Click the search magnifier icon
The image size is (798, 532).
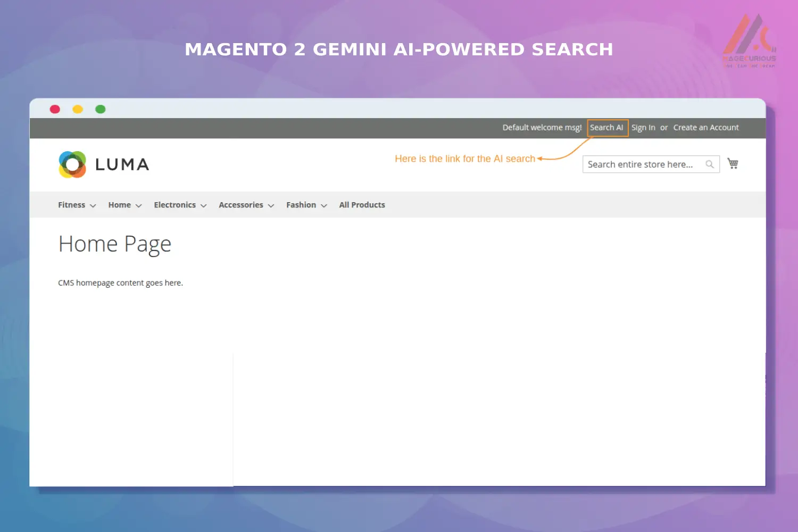click(x=710, y=164)
